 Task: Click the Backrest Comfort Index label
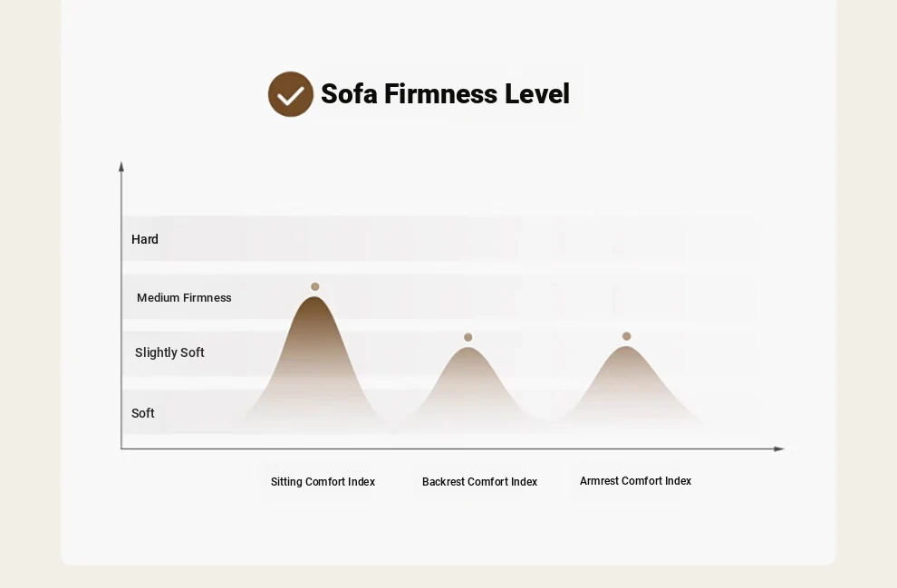479,482
